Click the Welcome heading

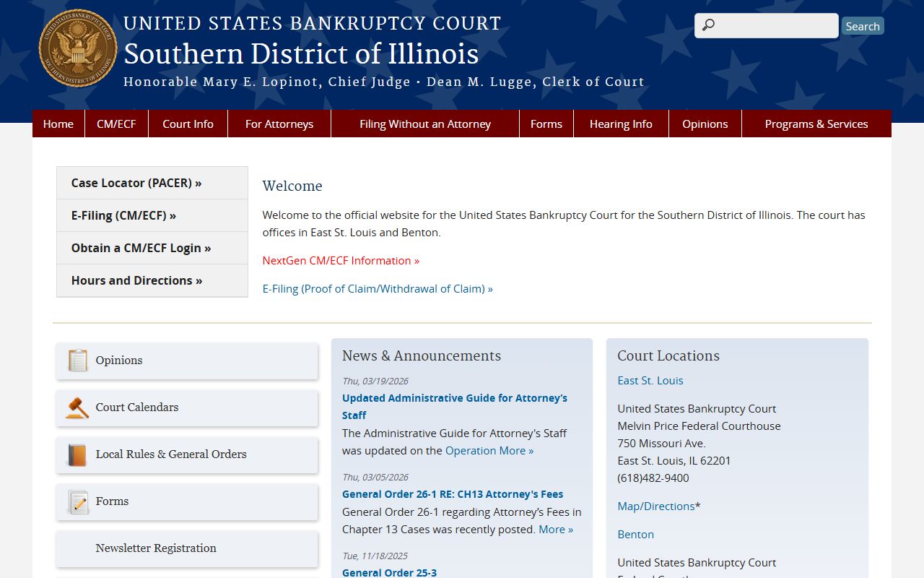292,186
